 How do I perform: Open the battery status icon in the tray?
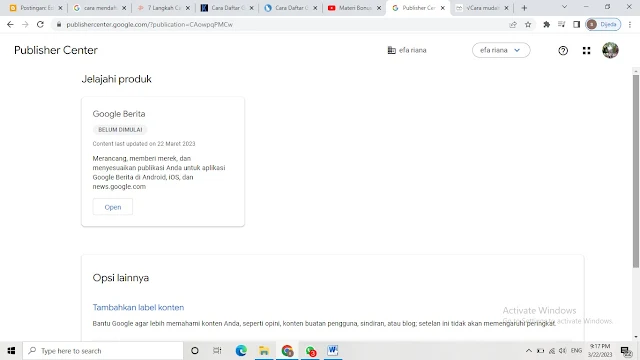(540, 351)
